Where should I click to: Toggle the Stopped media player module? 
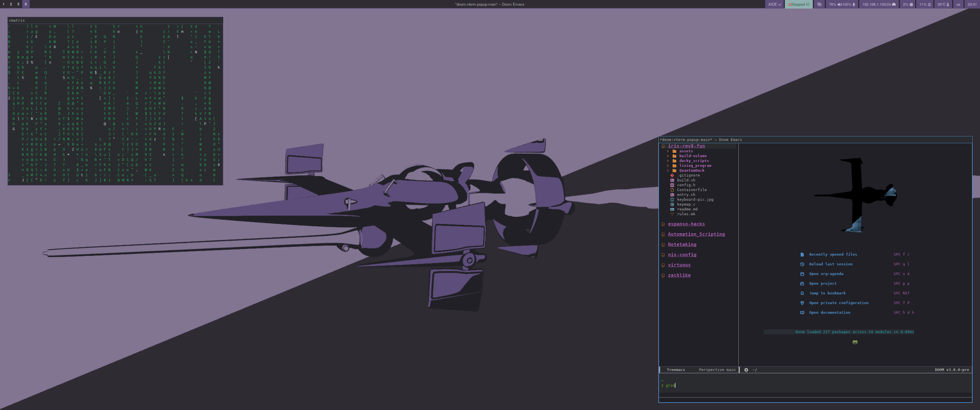tap(798, 5)
